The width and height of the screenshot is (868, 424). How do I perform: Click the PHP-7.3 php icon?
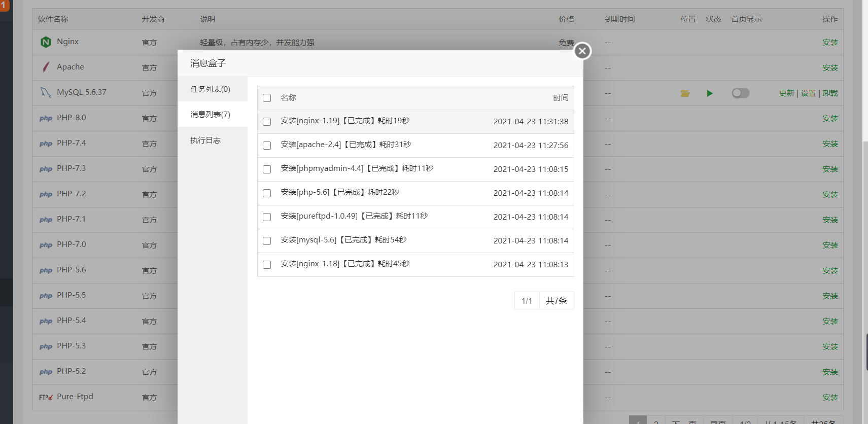[x=46, y=169]
